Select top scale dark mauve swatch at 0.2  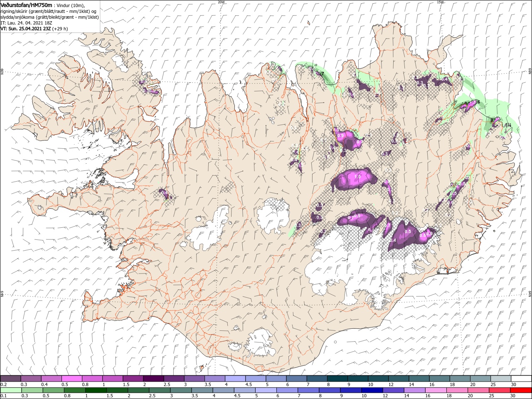pyautogui.click(x=10, y=378)
